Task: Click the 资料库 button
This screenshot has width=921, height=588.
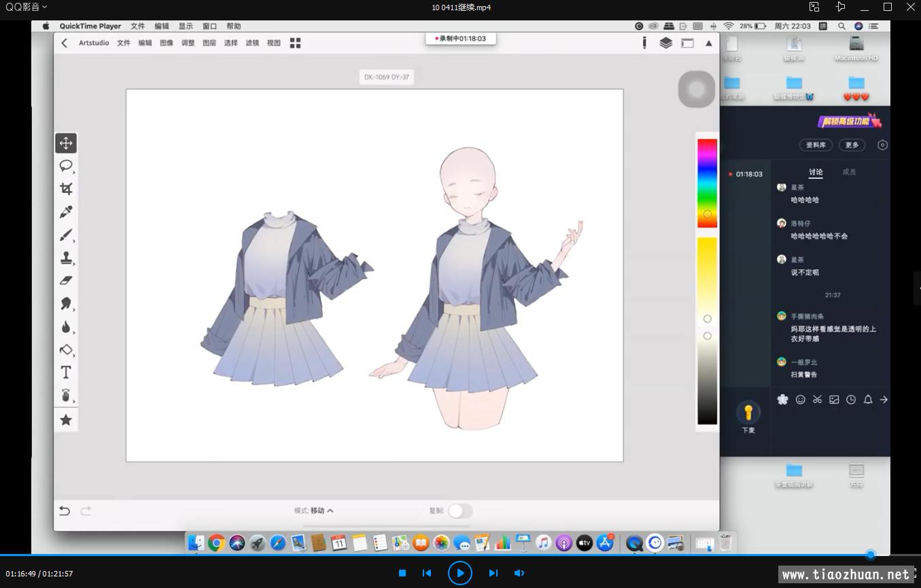Action: 816,145
